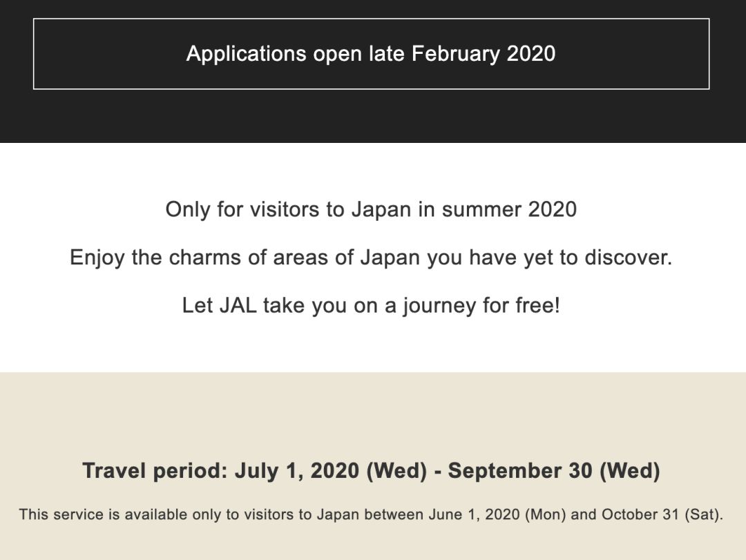Click the 'July 1, 2020 (Wed)' start date
This screenshot has width=746, height=560.
[331, 470]
